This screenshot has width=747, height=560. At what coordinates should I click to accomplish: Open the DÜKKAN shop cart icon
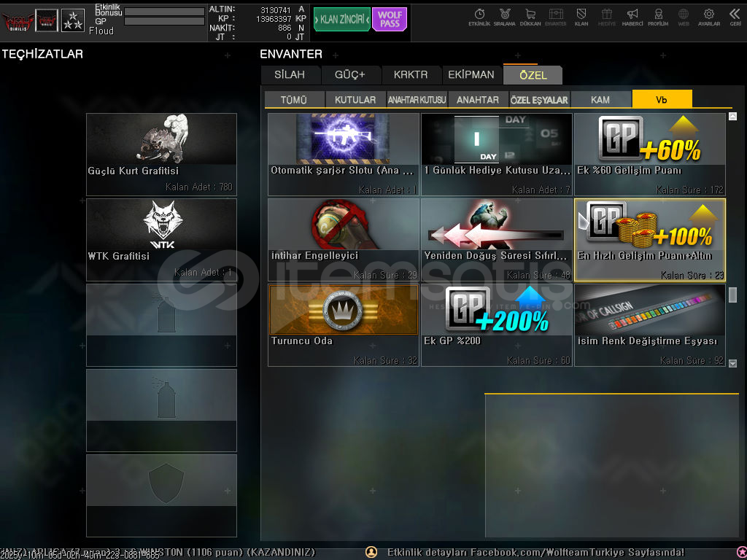pyautogui.click(x=530, y=17)
